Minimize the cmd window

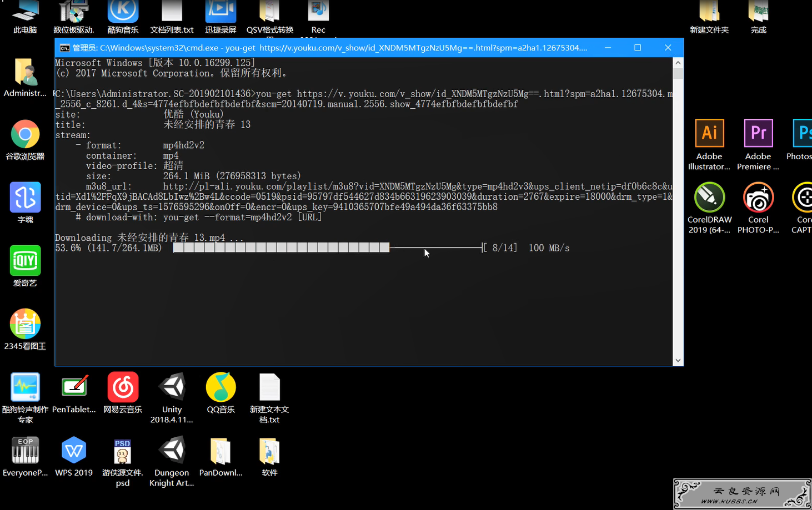click(608, 48)
